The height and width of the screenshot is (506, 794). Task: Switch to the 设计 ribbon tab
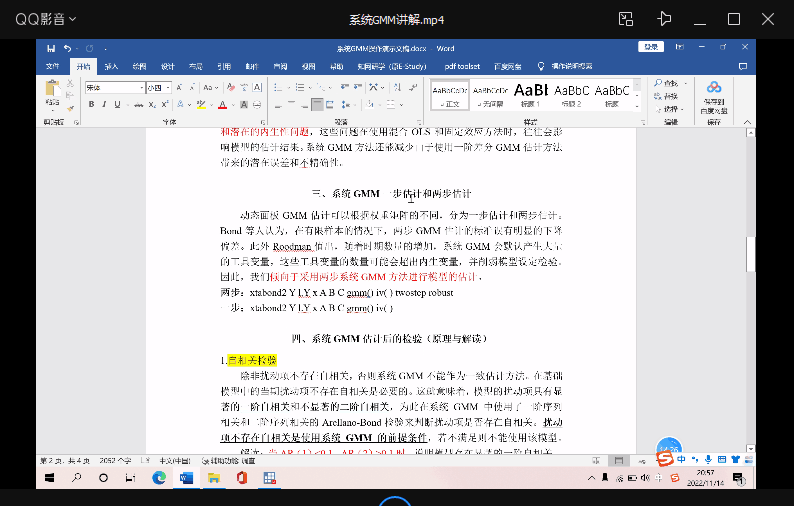(168, 66)
